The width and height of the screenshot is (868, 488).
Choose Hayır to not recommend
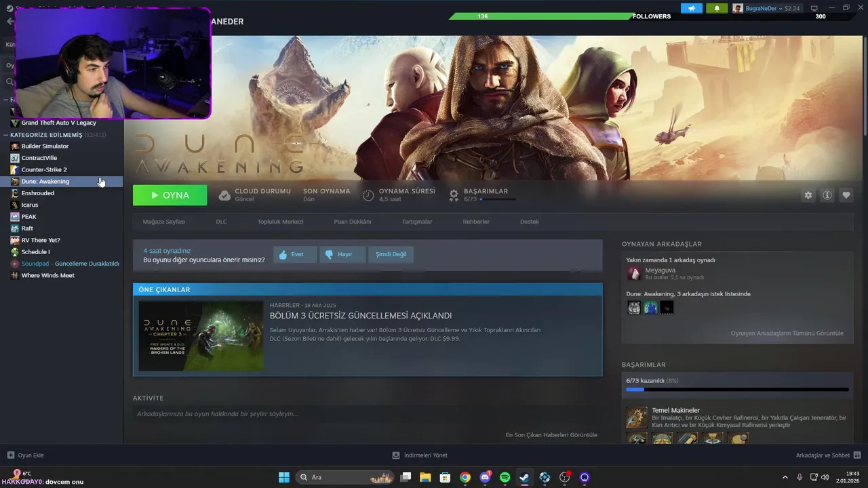[x=342, y=254]
